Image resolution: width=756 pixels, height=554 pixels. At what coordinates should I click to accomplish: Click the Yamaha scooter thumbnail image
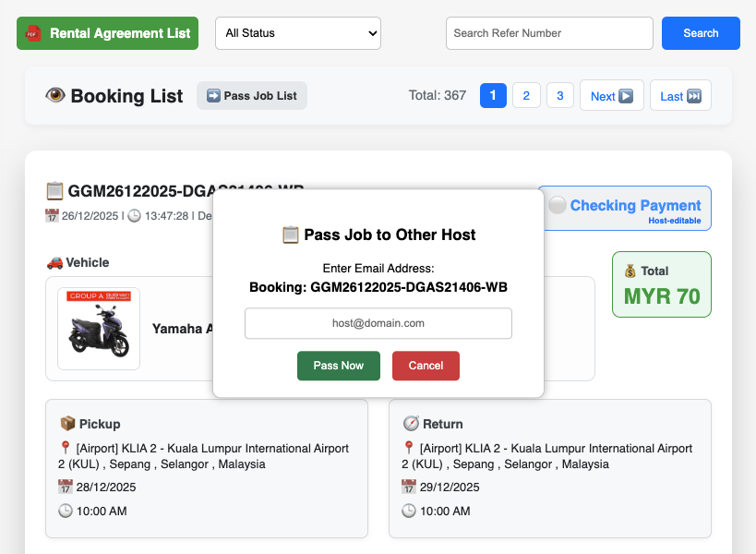point(99,329)
